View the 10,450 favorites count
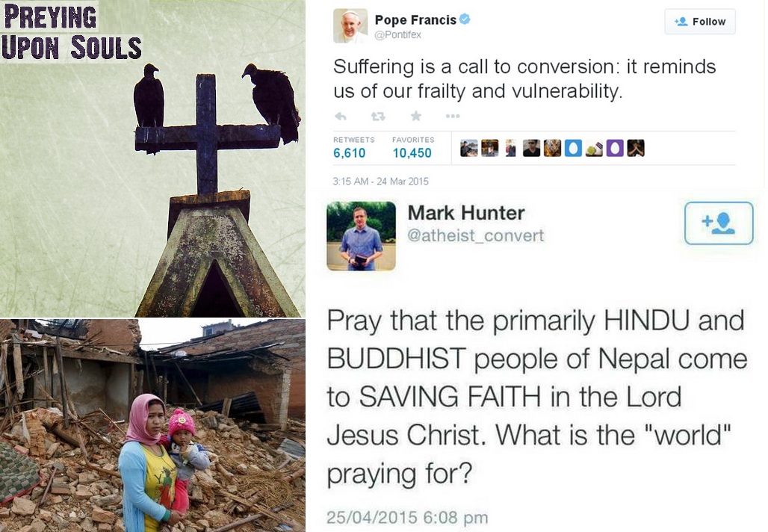This screenshot has height=532, width=768. coord(412,153)
